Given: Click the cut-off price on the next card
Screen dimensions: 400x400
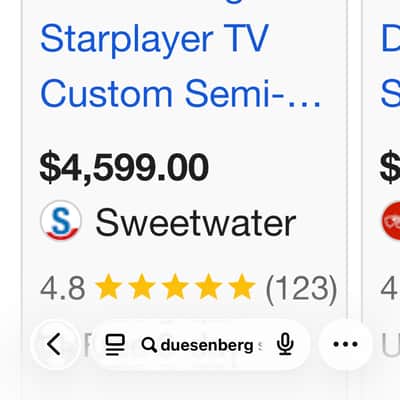Looking at the screenshot, I should [x=390, y=167].
